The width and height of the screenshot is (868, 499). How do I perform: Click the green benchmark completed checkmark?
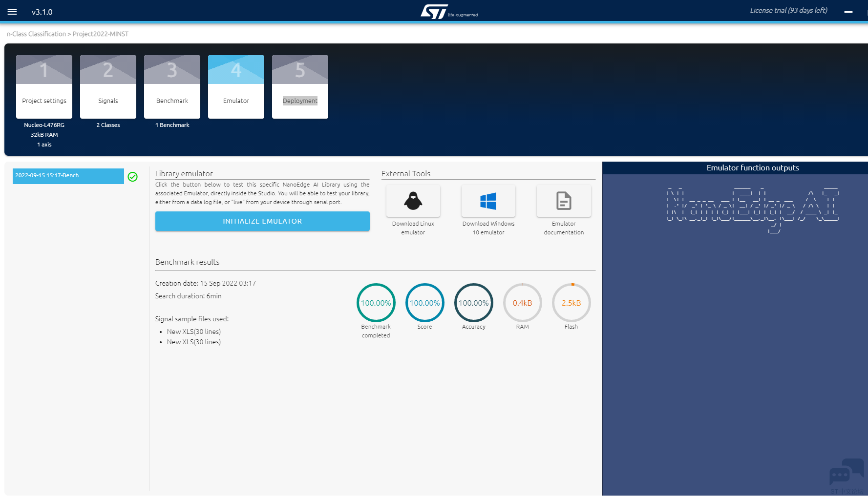pos(132,177)
